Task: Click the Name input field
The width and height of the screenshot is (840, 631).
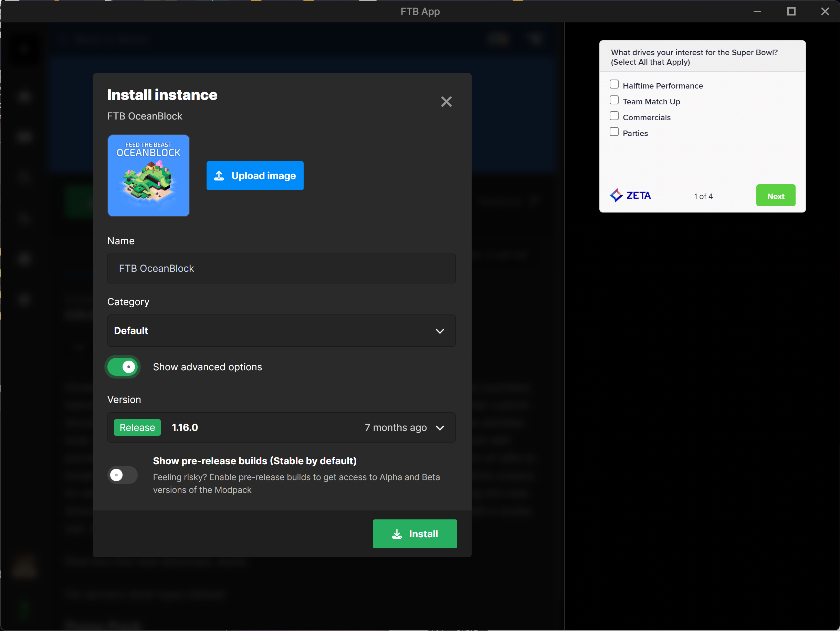Action: coord(281,268)
